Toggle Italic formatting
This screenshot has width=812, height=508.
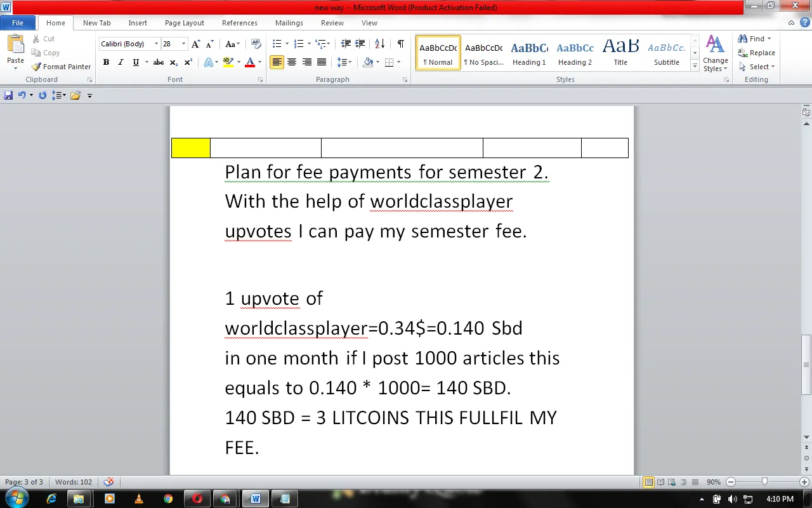click(x=121, y=62)
